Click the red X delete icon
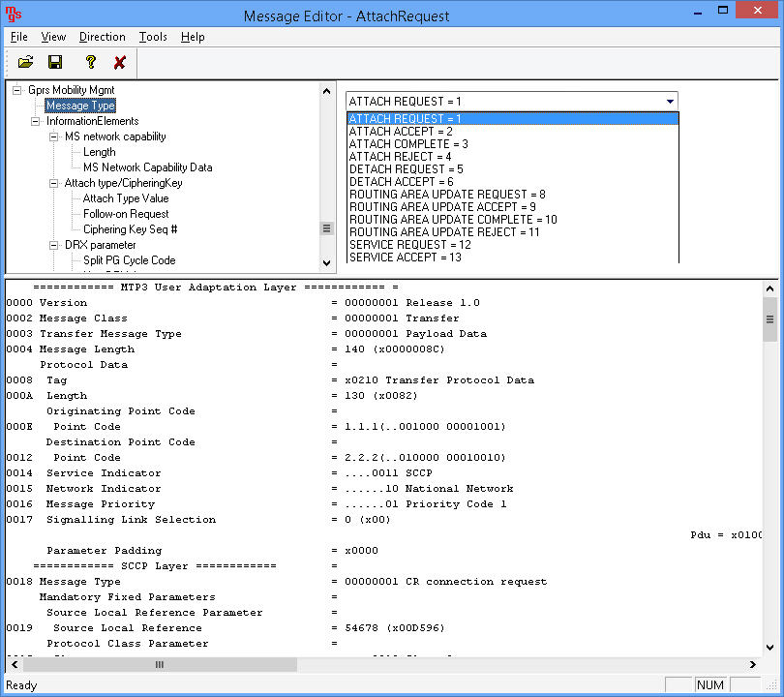The image size is (784, 697). coord(121,61)
